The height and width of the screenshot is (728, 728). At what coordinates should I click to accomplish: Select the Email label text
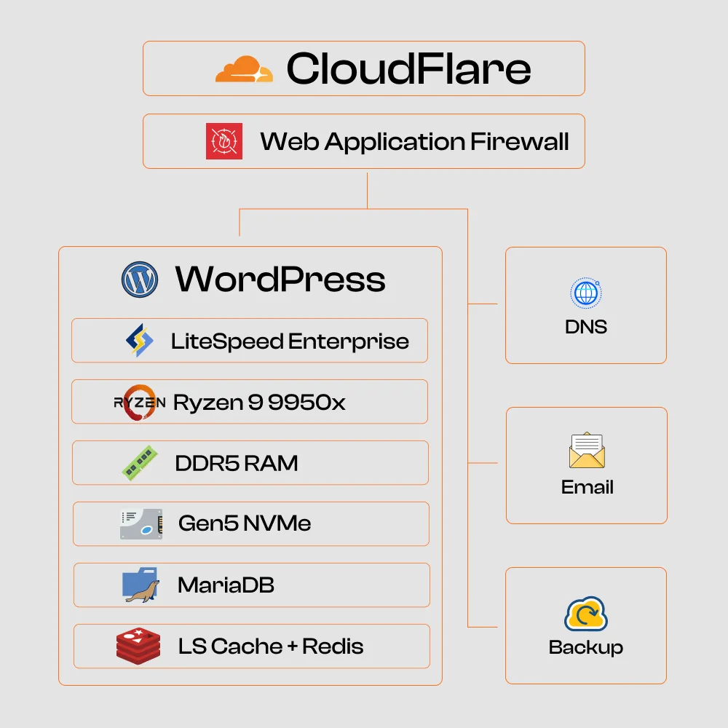(x=587, y=487)
